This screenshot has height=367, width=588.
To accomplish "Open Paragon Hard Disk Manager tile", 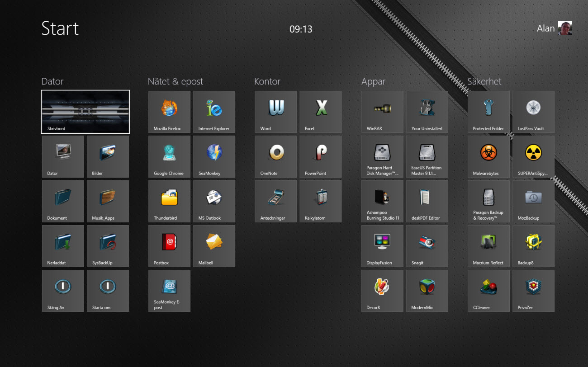I will click(x=382, y=156).
